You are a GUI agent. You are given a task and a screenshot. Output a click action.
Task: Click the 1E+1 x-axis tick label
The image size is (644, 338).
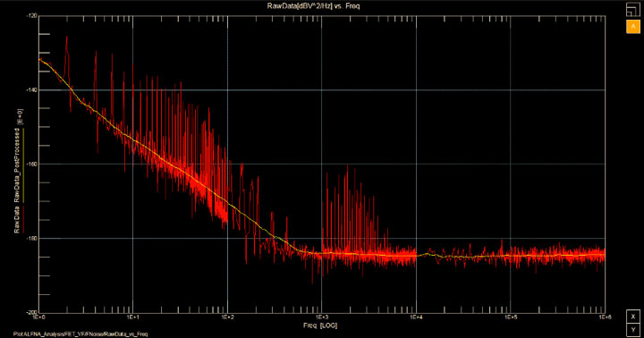[x=132, y=317]
